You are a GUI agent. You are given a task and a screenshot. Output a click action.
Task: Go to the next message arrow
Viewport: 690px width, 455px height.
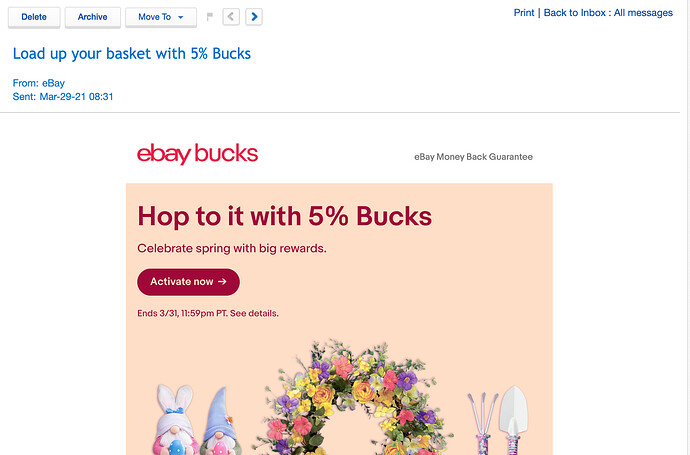point(254,17)
